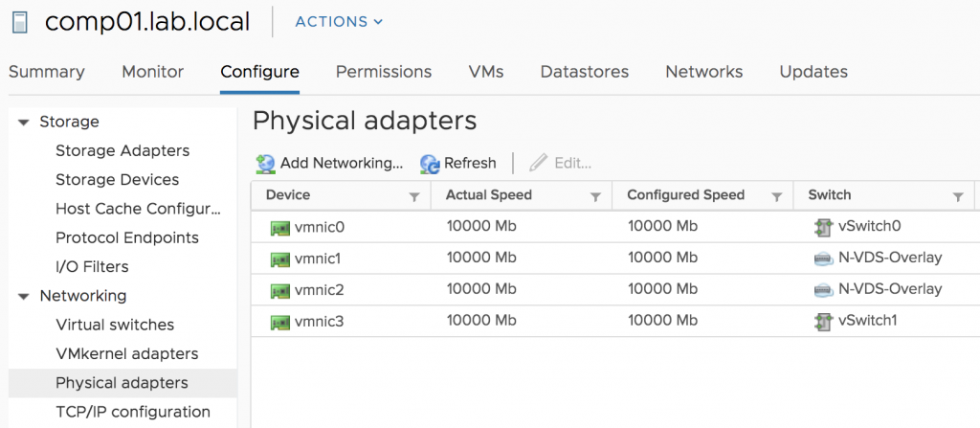This screenshot has width=980, height=428.
Task: Select the vmnic3 table row
Action: [x=615, y=322]
